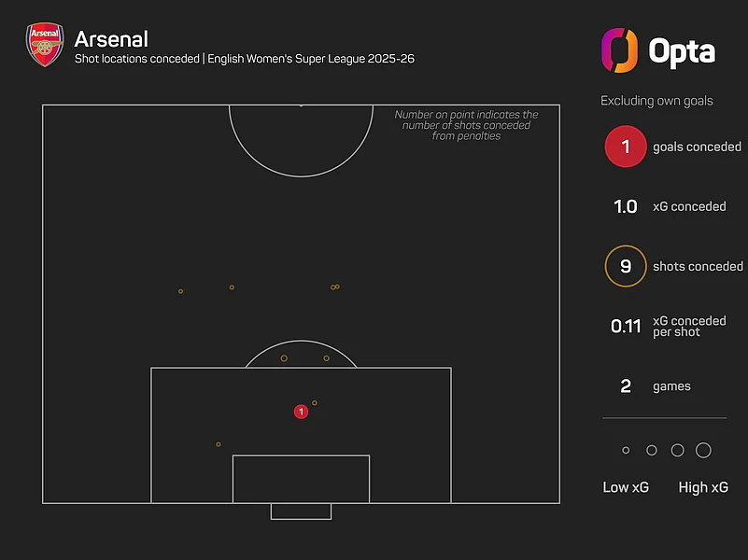Click the penalties note text on the pitch
748x560 pixels.
[x=466, y=125]
